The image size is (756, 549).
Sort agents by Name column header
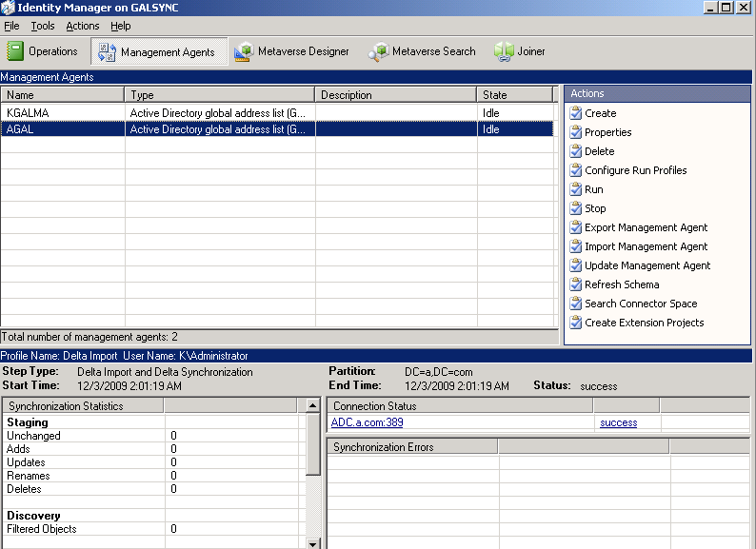click(62, 95)
